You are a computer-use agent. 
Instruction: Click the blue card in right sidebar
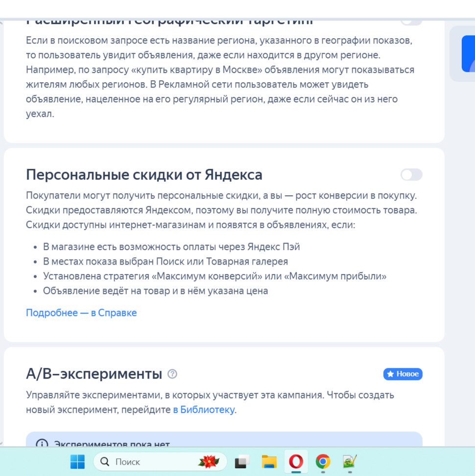click(468, 54)
